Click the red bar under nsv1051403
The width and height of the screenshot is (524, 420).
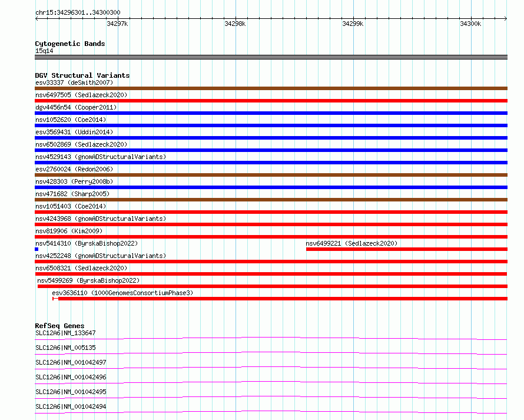(271, 212)
